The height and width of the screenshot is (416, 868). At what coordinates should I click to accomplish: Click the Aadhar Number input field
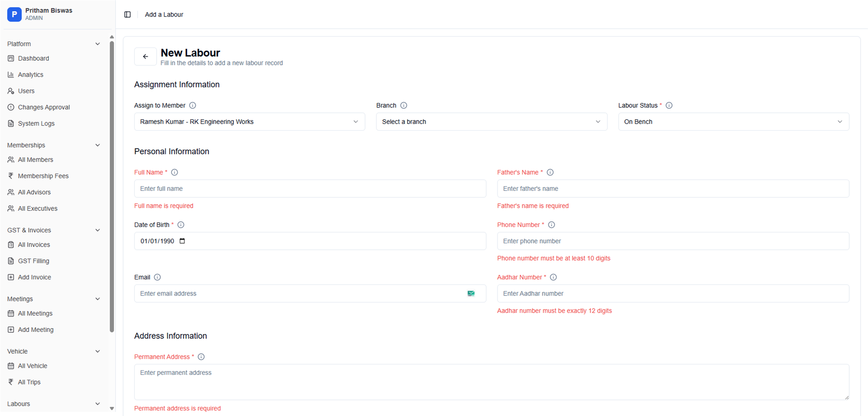coord(673,294)
